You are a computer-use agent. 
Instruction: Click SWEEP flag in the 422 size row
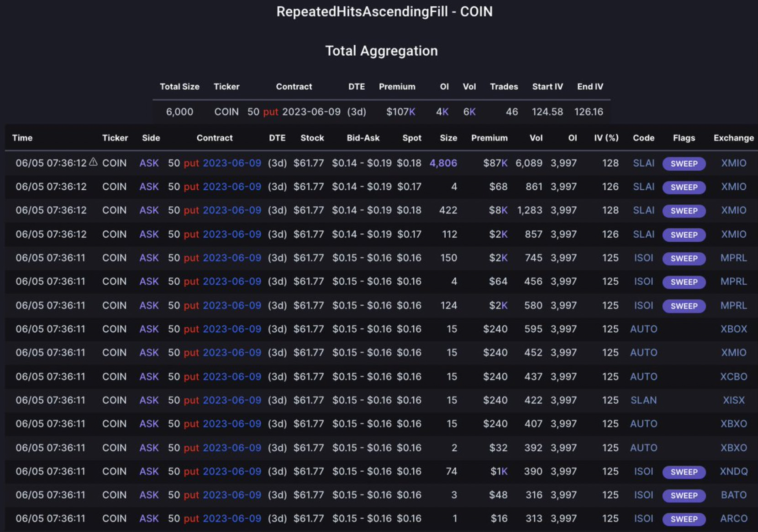click(684, 211)
